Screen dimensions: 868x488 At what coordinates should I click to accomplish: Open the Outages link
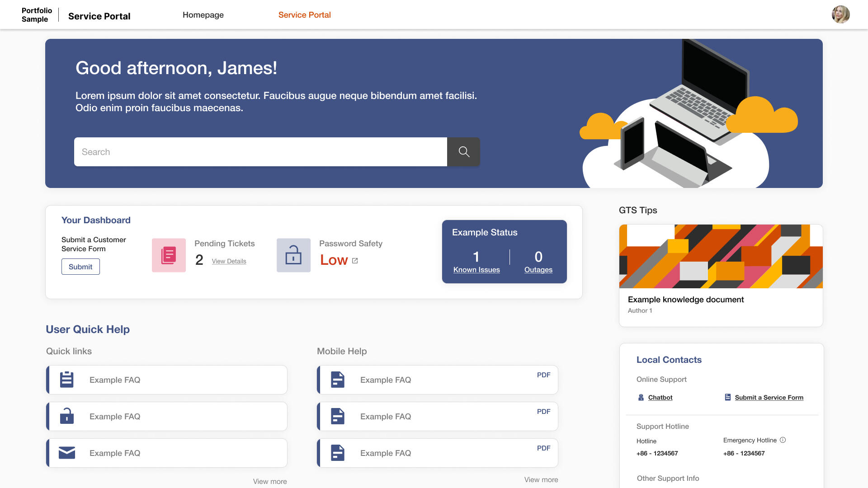click(538, 270)
